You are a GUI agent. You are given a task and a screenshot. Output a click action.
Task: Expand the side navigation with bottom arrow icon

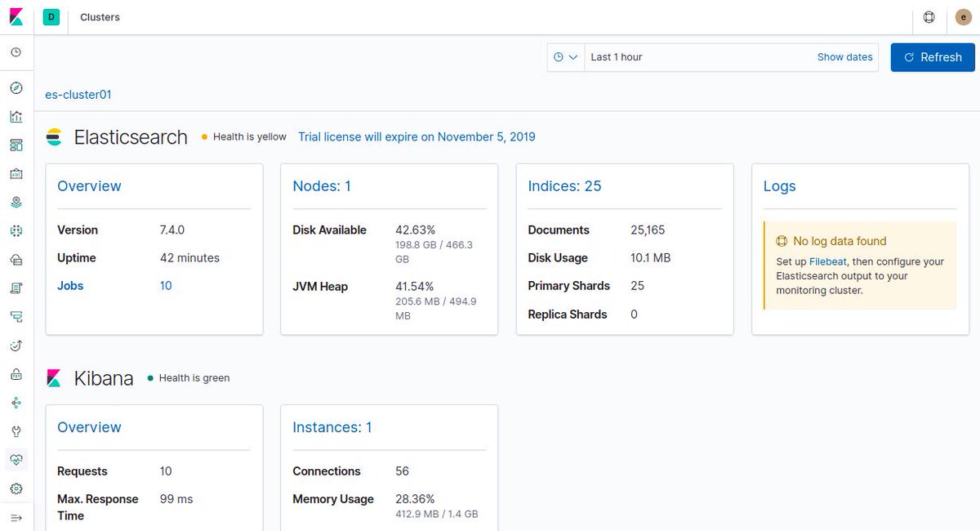pos(16,517)
